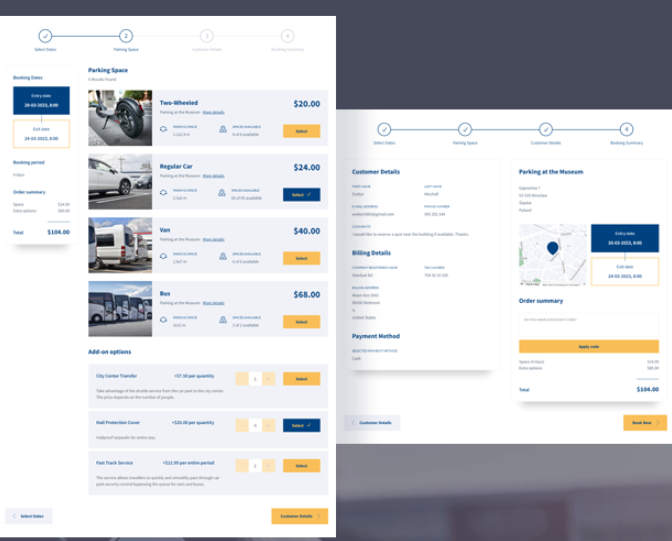Image resolution: width=672 pixels, height=541 pixels.
Task: Click the Billing Details heading
Action: coord(371,253)
